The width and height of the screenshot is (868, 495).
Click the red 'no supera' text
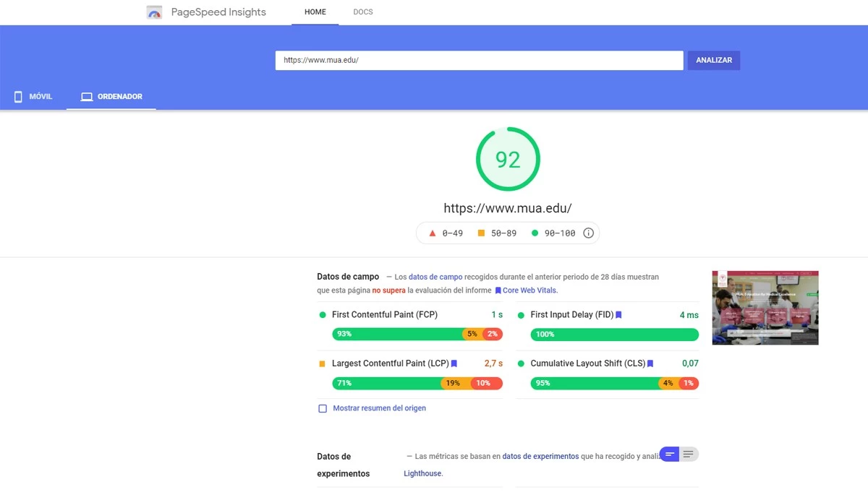tap(388, 290)
